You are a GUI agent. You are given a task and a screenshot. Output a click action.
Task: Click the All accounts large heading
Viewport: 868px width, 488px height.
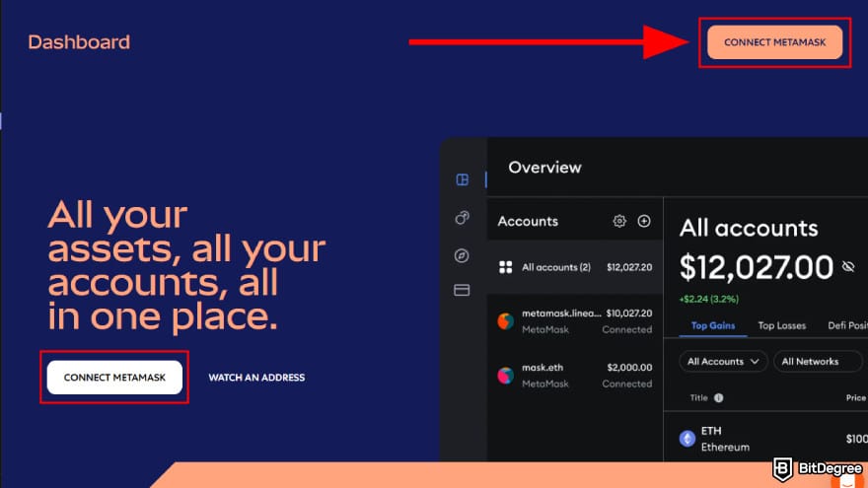point(749,228)
